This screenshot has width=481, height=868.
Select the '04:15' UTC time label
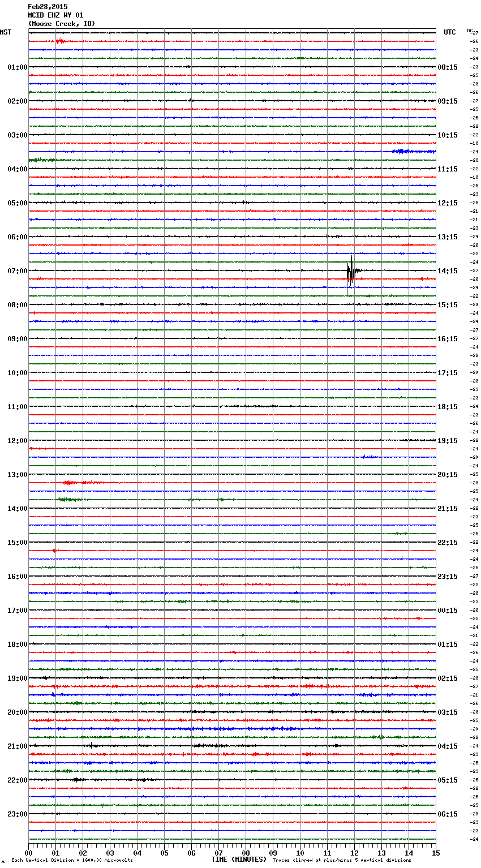[448, 746]
